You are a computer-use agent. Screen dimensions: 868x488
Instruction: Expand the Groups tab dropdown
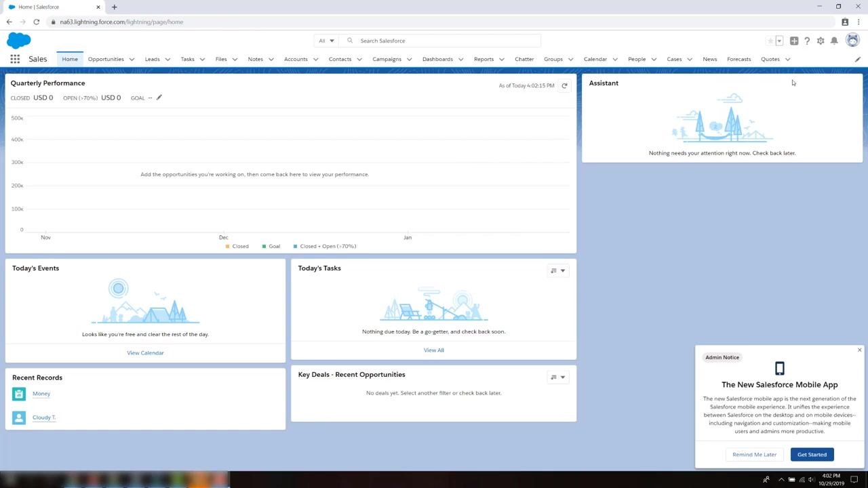point(570,59)
